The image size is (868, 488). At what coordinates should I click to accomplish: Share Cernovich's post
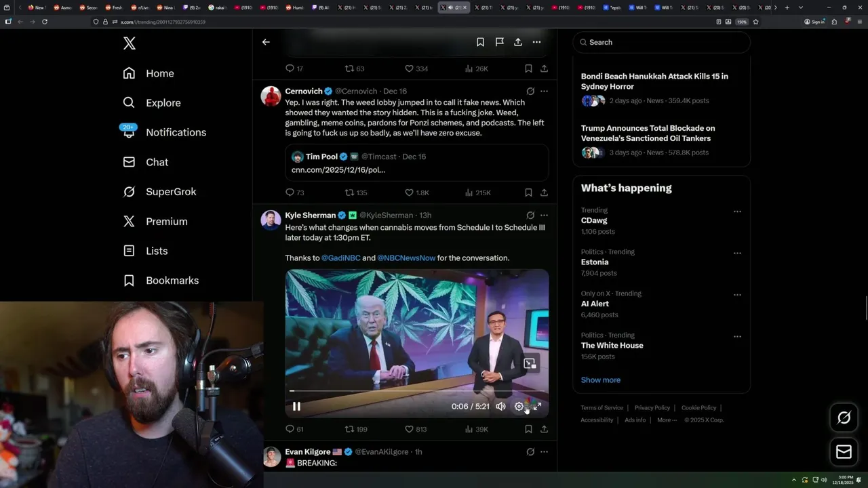(x=544, y=192)
